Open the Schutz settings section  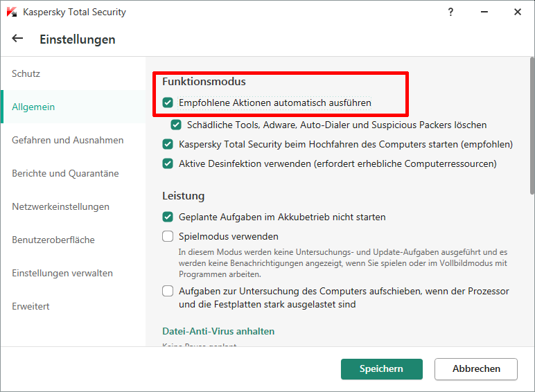[x=26, y=73]
